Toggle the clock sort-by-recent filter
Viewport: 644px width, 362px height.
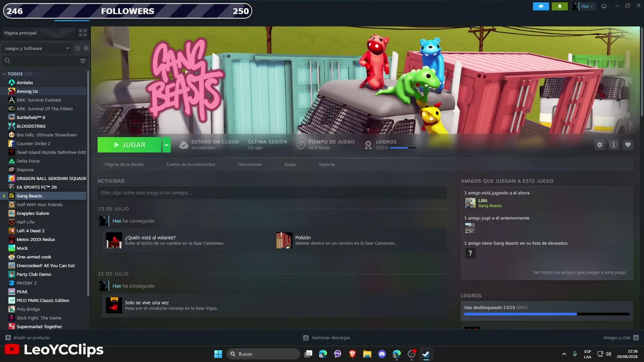point(77,48)
